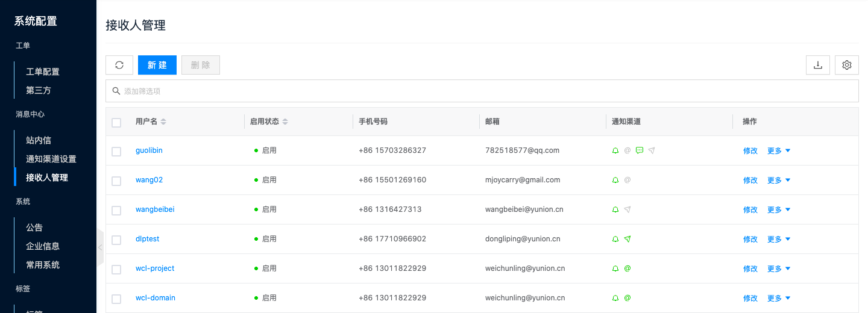Click the @ email icon for wcl-project

tap(627, 268)
